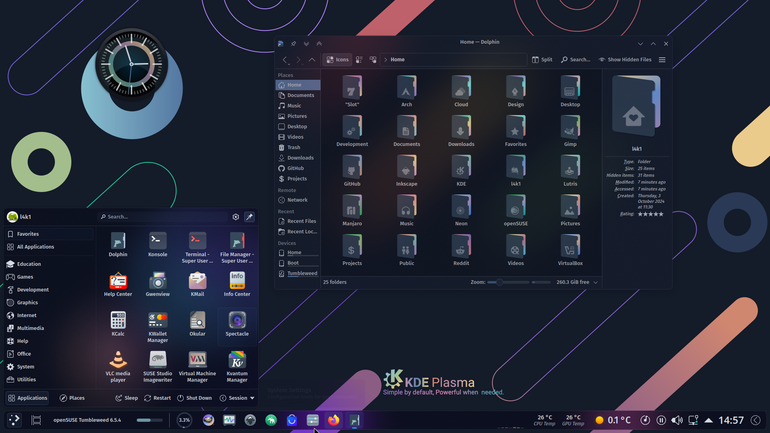Open the Lutris folder in Dolphin

570,170
